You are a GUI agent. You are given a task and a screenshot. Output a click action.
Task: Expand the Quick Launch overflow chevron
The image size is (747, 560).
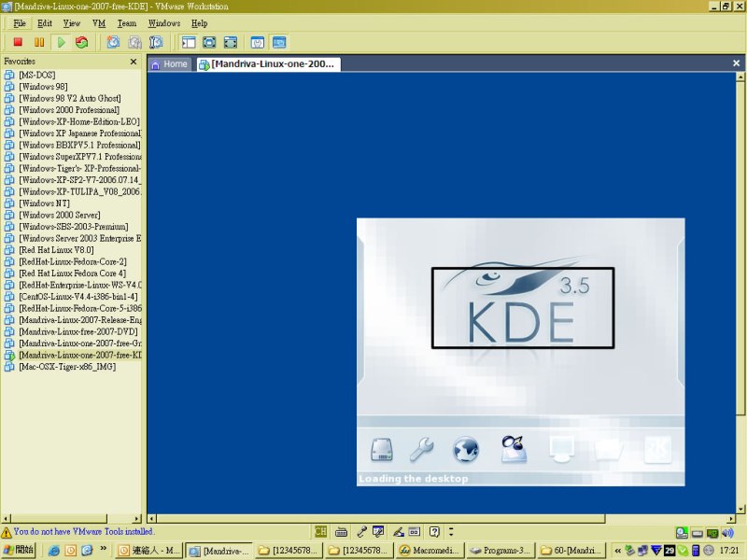pos(103,549)
